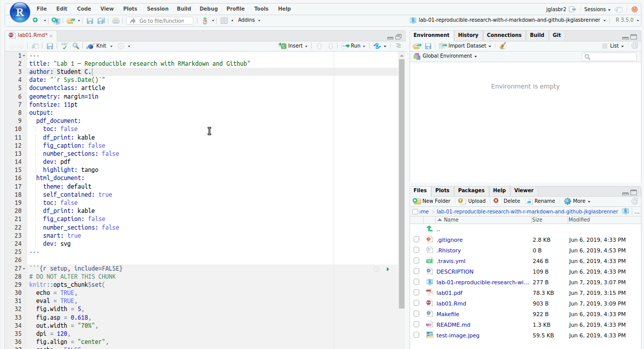Switch to the Git tab
644x349 pixels.
point(556,35)
